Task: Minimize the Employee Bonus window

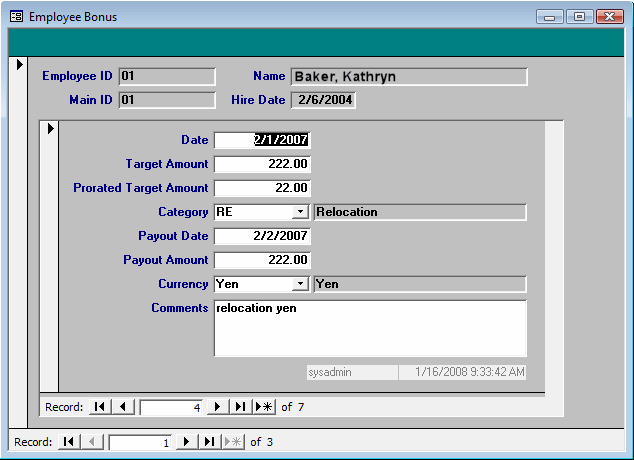Action: click(x=549, y=17)
